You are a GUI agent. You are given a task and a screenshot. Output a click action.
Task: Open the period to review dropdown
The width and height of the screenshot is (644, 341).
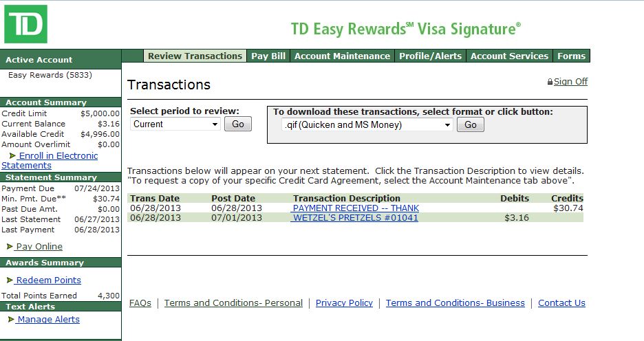tap(175, 124)
